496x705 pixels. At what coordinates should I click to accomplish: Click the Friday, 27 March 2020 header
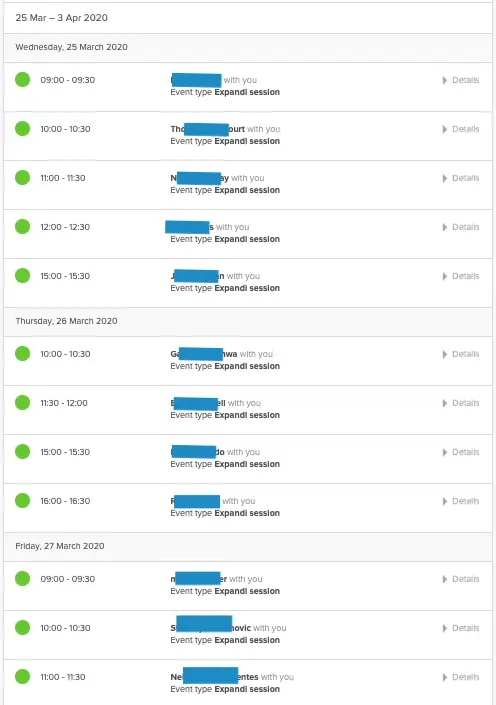point(60,546)
